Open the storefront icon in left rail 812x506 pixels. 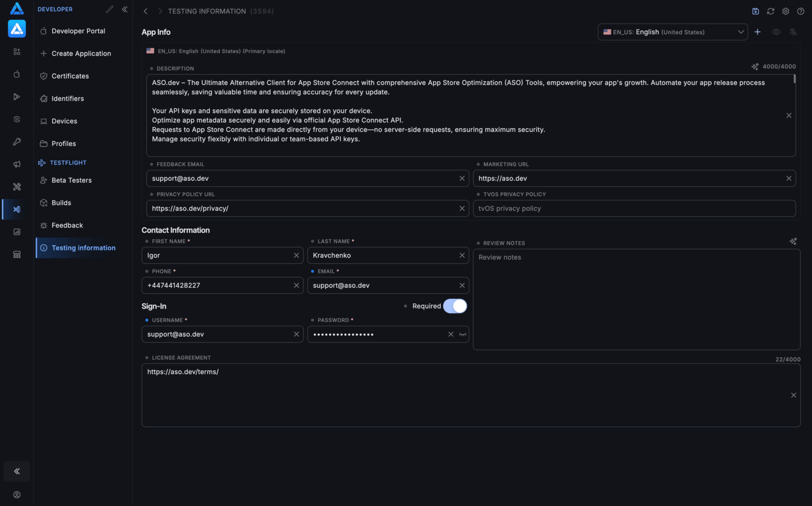pyautogui.click(x=17, y=255)
